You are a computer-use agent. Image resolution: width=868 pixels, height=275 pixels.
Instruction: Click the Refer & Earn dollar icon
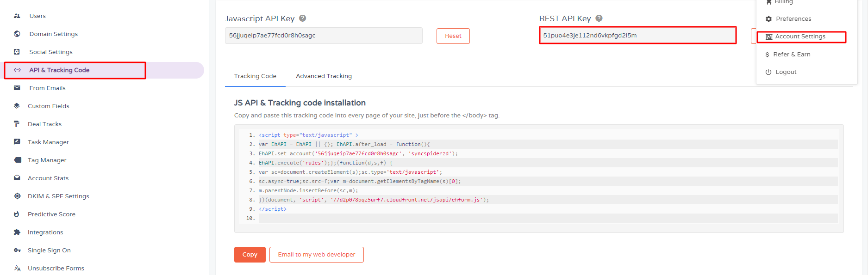[x=767, y=55]
